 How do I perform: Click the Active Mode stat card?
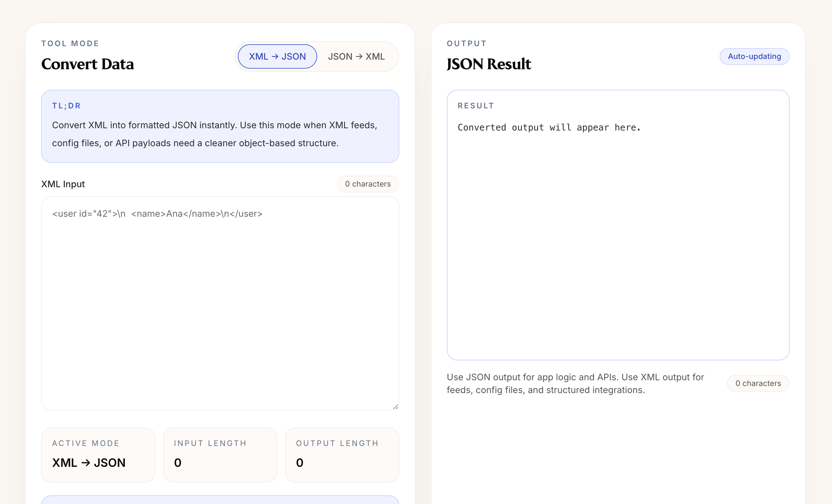tap(98, 455)
